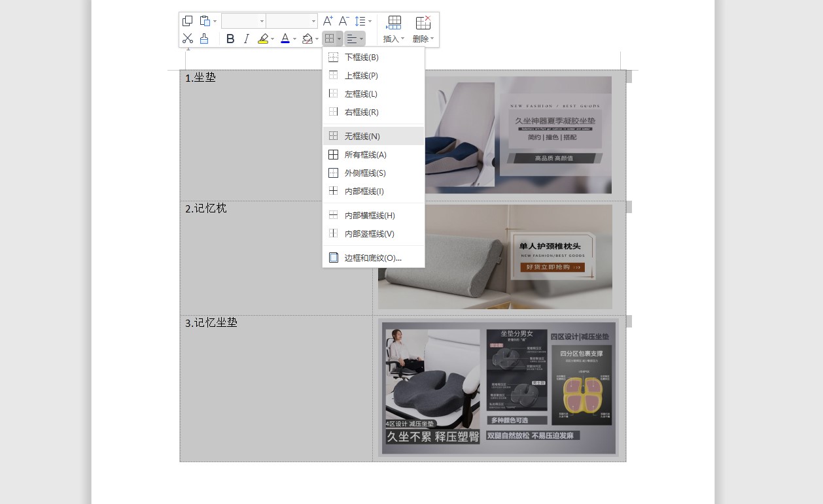The height and width of the screenshot is (504, 823).
Task: Click the yellow highlight color swatch
Action: click(x=263, y=42)
